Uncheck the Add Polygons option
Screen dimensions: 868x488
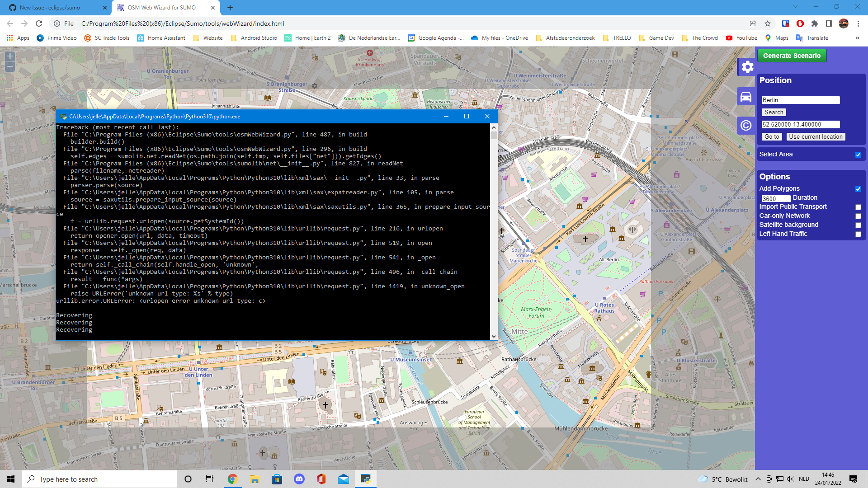858,189
